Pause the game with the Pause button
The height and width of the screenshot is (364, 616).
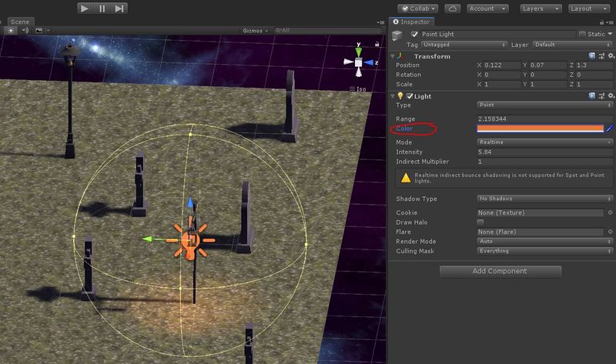(102, 8)
